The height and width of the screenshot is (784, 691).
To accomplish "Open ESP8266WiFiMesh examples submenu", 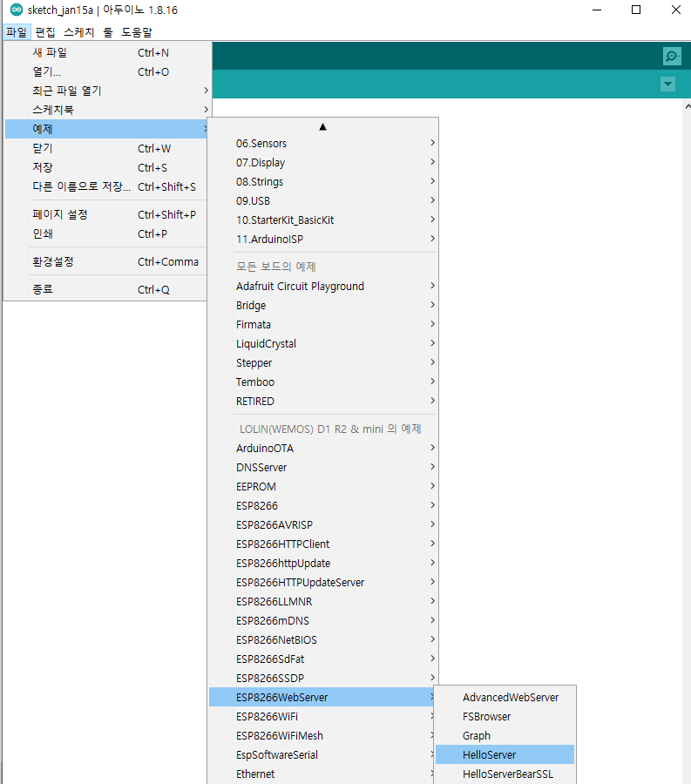I will 322,735.
